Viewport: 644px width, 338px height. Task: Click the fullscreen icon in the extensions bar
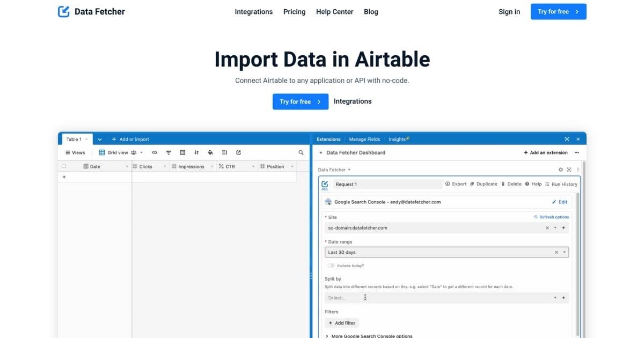[567, 139]
